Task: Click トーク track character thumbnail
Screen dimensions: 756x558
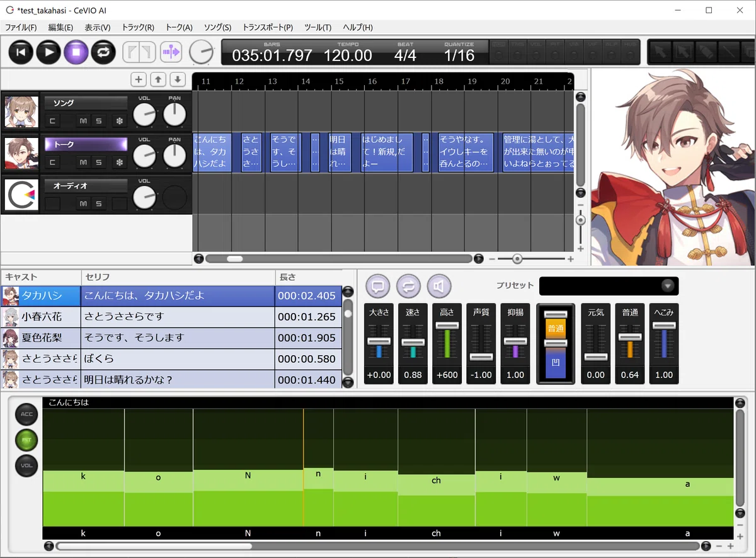Action: coord(22,154)
